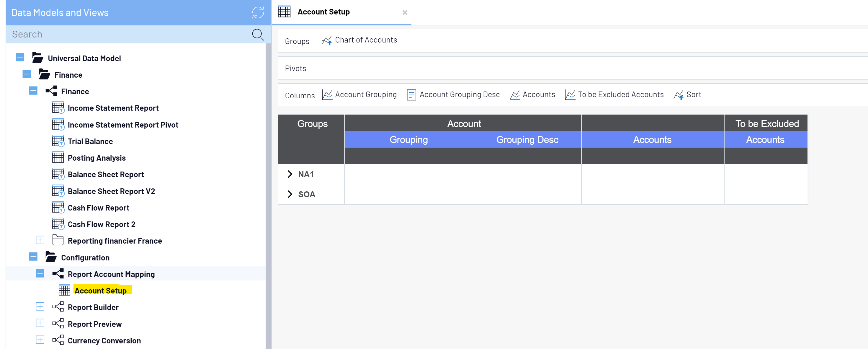Select the Account Setup tab
This screenshot has height=349, width=868.
[x=323, y=12]
